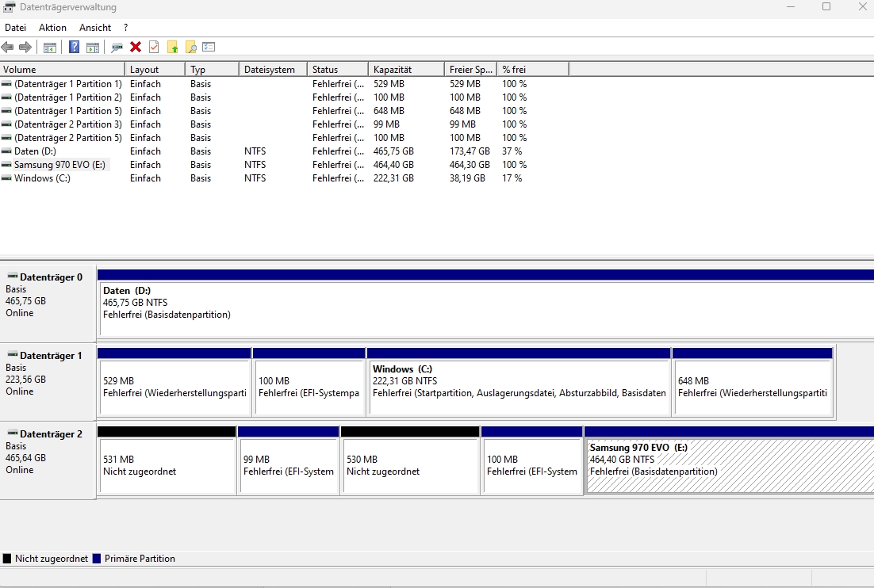Image resolution: width=874 pixels, height=588 pixels.
Task: Open the Ansicht menu
Action: 94,27
